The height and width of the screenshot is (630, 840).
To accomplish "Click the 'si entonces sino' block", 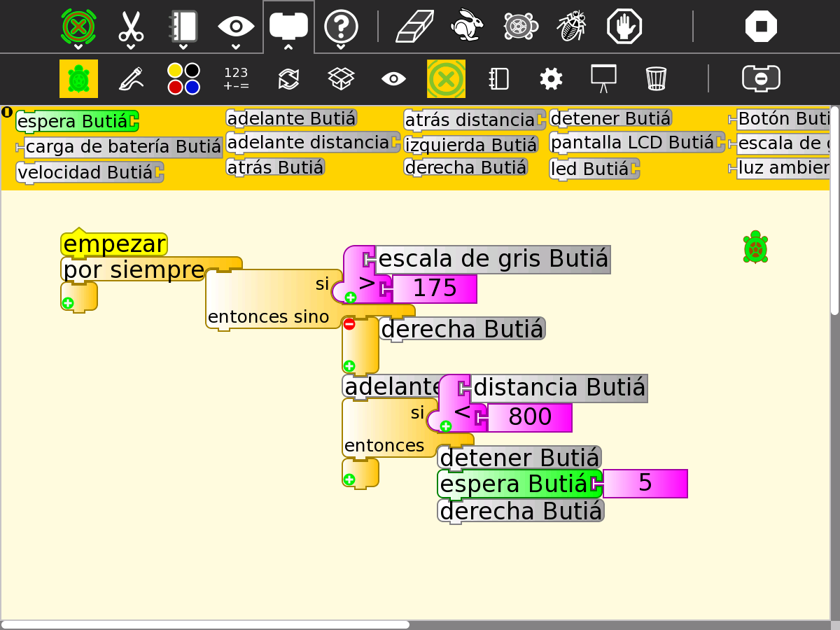I will pos(274,300).
